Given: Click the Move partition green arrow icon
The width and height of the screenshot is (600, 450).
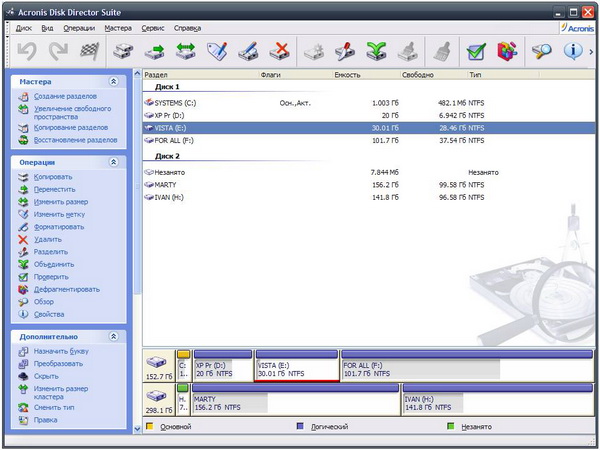Looking at the screenshot, I should coord(155,51).
